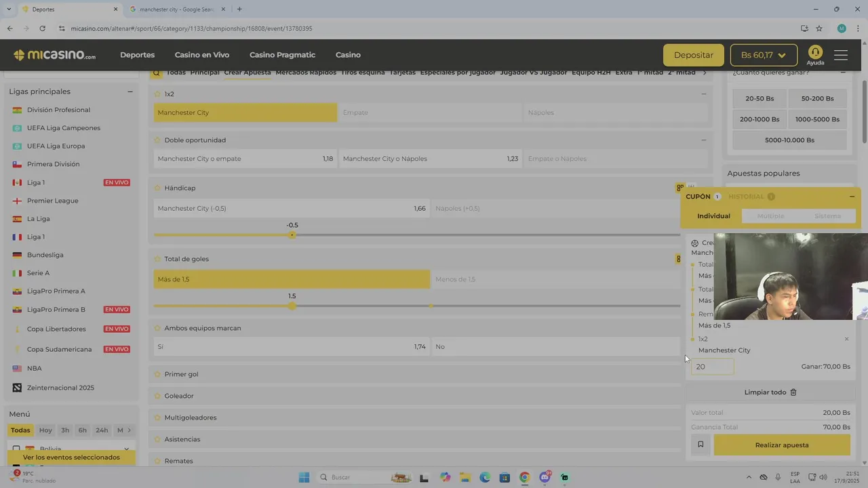The image size is (868, 488).
Task: Open Microsoft Edge from the taskbar
Action: [485, 477]
